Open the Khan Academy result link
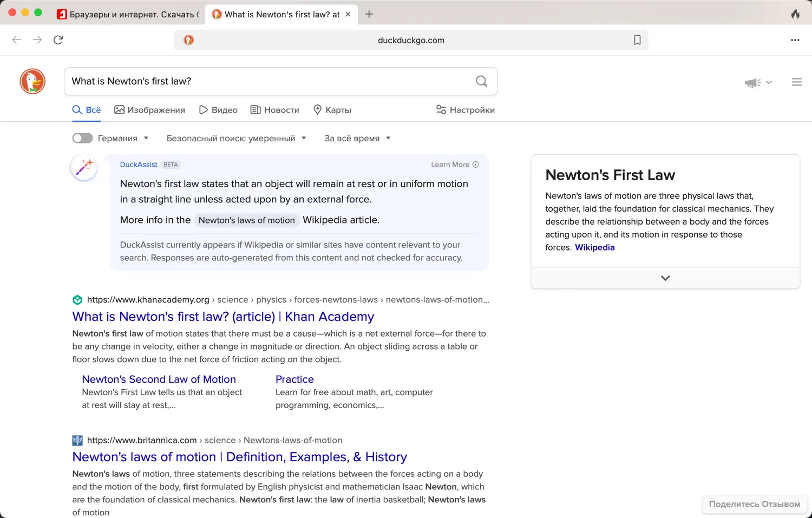 click(x=223, y=317)
